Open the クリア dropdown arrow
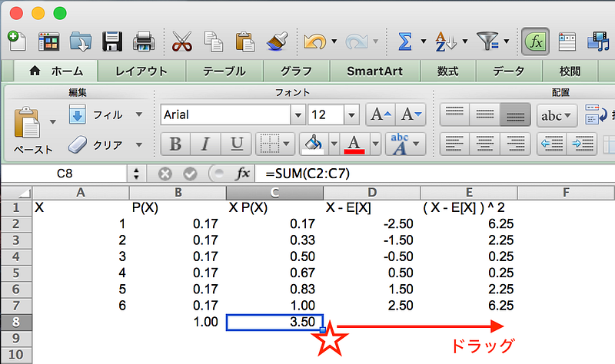The image size is (615, 364). tap(139, 144)
